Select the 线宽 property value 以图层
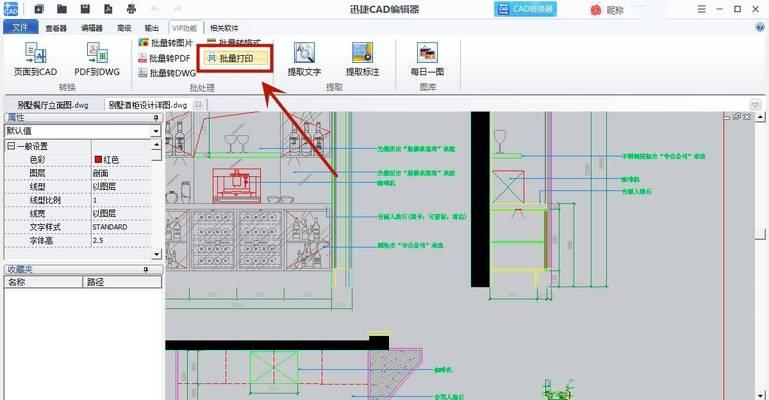Image resolution: width=769 pixels, height=400 pixels. point(104,213)
